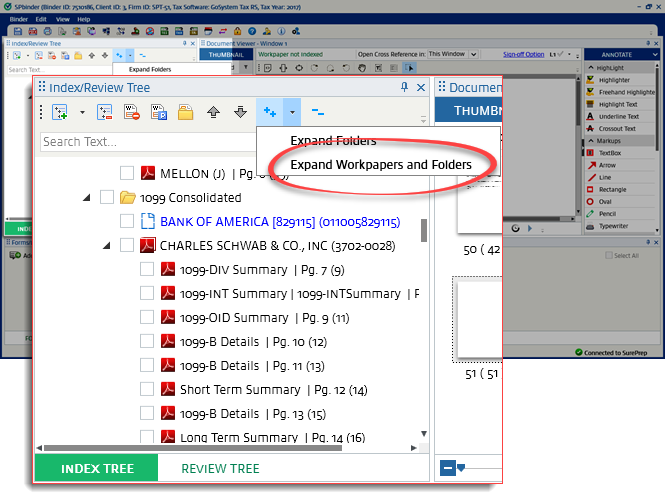
Task: Select the hand Pan tool in Document Viewer
Action: click(x=362, y=68)
